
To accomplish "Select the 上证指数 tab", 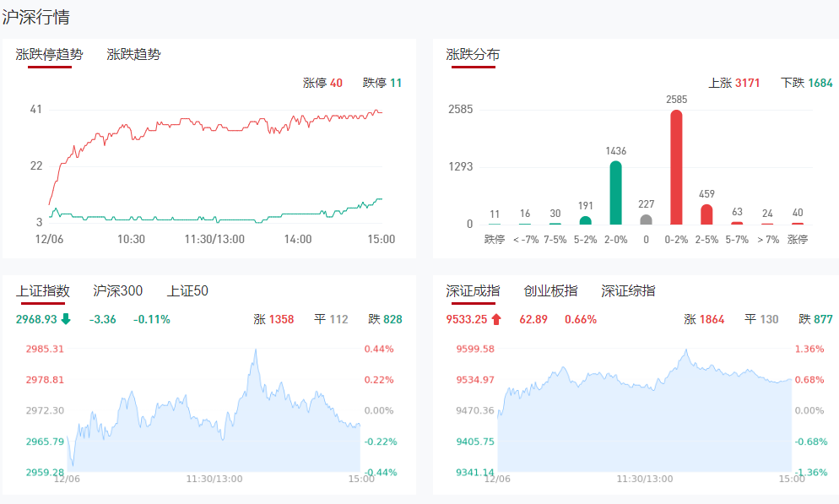I will coord(43,291).
